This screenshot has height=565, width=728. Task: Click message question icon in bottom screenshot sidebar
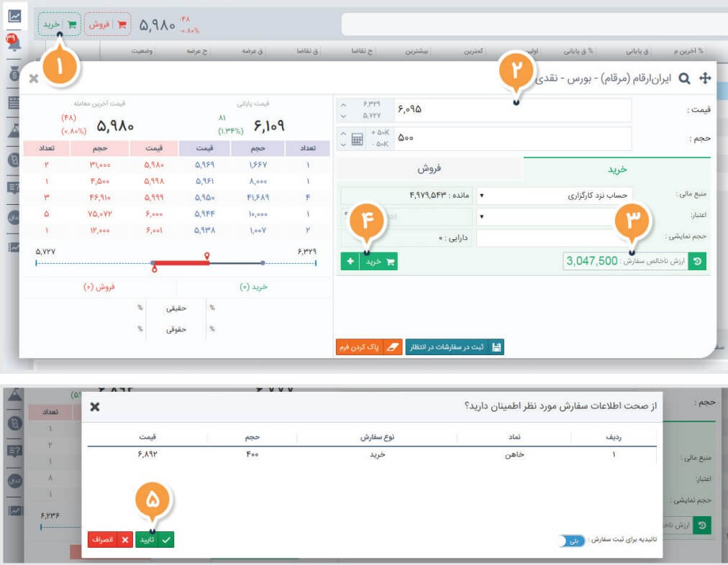(15, 451)
